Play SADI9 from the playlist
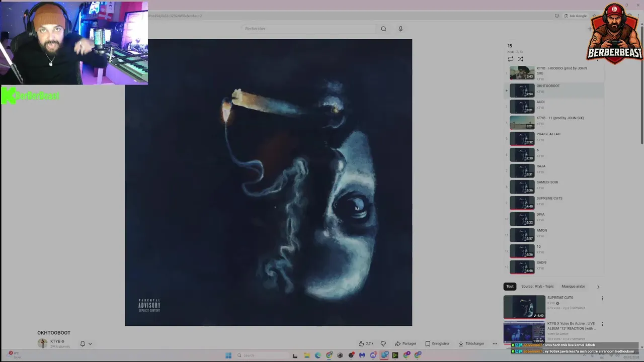Viewport: 644px width, 362px height. click(553, 267)
